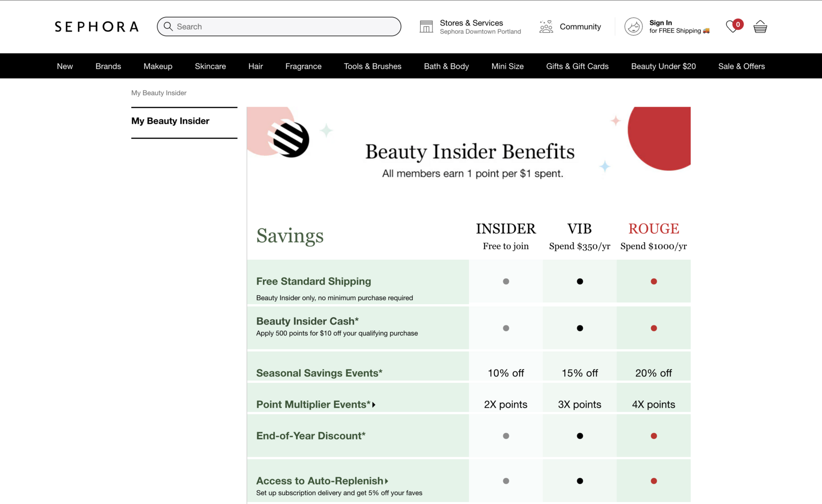The height and width of the screenshot is (504, 822).
Task: Open the Sale & Offers menu
Action: tap(741, 66)
